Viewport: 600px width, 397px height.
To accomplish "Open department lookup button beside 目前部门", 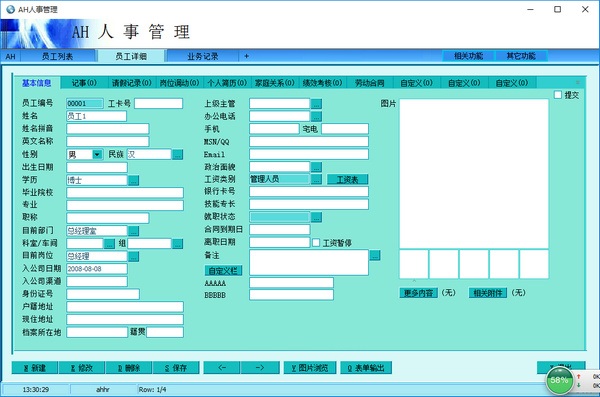I will click(x=133, y=231).
